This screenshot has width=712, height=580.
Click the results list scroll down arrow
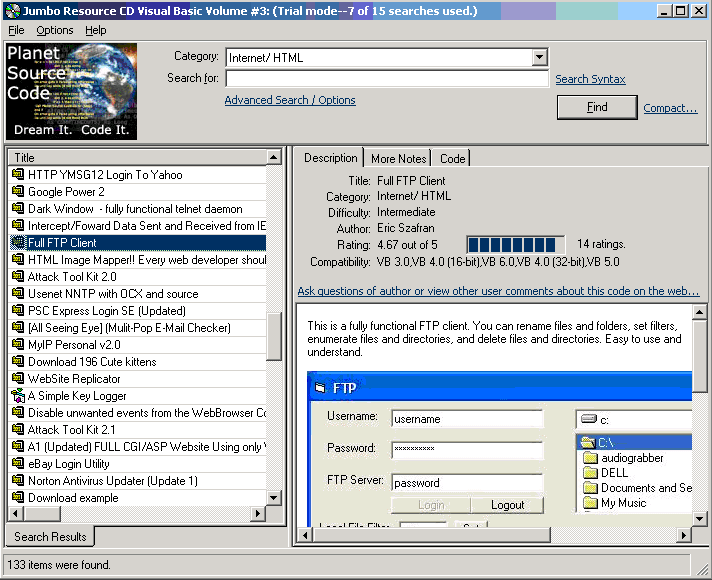click(273, 498)
